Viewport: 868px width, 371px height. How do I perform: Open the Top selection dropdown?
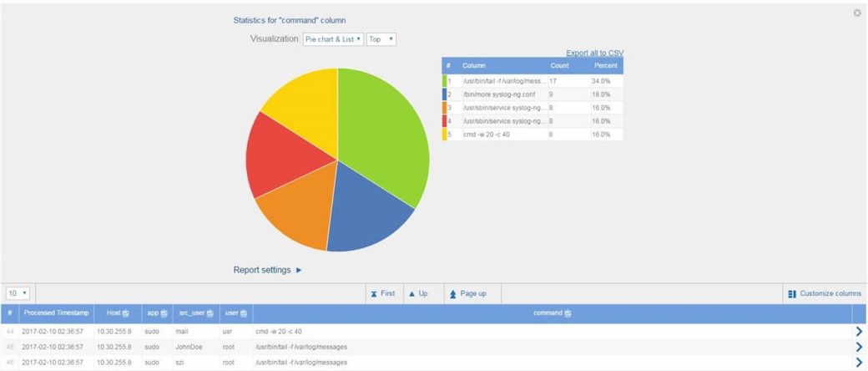pos(381,39)
